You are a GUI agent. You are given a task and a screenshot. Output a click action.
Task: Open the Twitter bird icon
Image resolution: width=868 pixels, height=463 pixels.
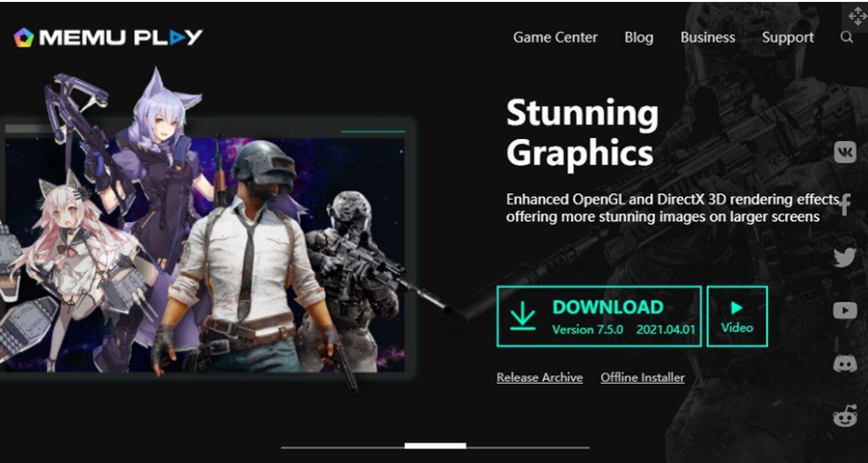click(x=845, y=258)
